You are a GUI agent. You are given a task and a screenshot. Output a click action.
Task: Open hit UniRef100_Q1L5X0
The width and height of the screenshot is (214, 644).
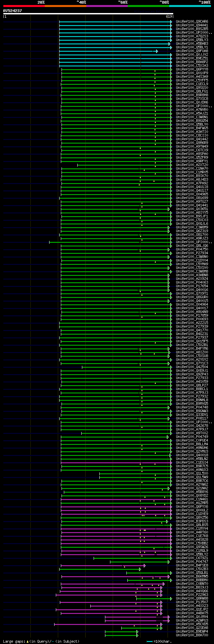(x=192, y=474)
